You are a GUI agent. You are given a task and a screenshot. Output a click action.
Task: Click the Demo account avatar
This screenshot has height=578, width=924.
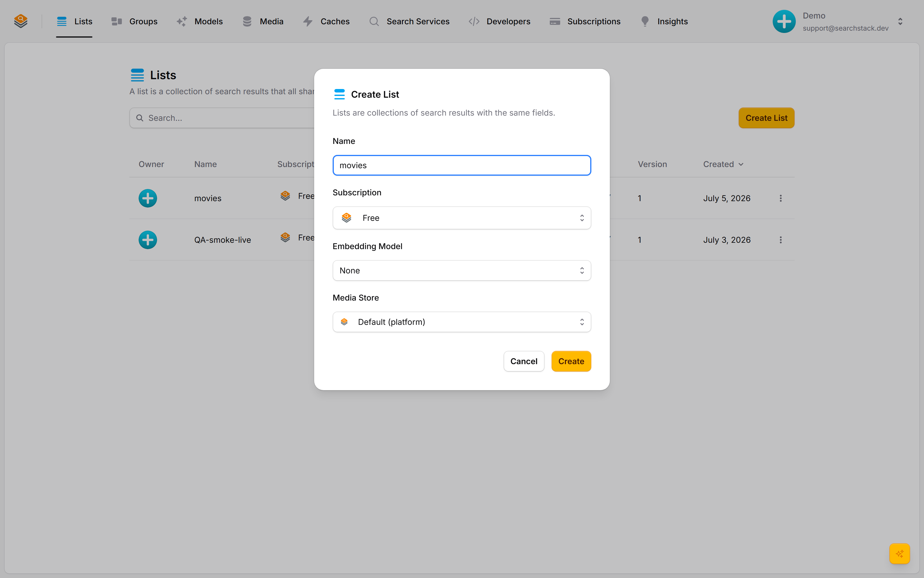coord(784,21)
